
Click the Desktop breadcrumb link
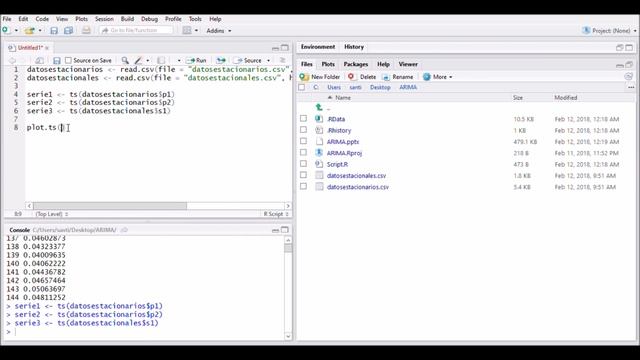380,87
